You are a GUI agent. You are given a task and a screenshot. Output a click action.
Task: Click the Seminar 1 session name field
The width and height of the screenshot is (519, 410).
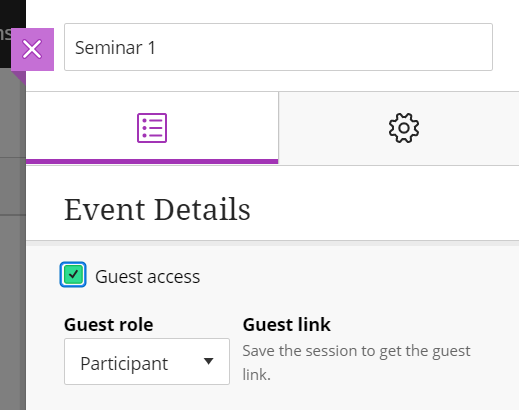278,47
